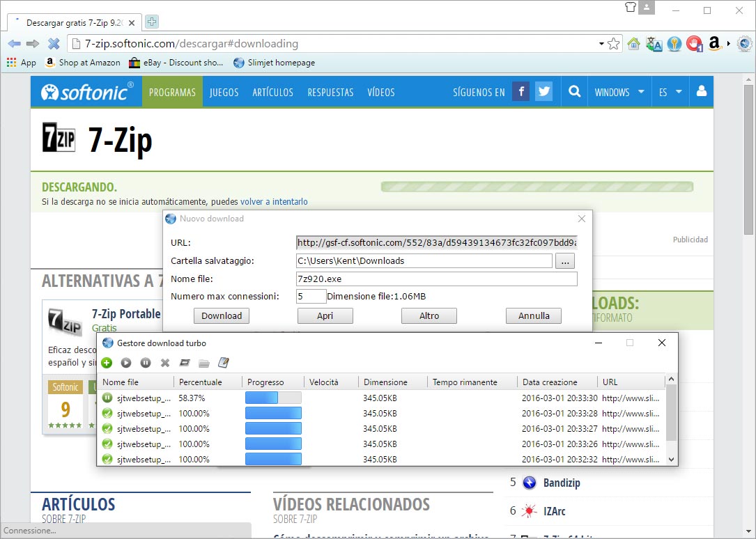Image resolution: width=756 pixels, height=539 pixels.
Task: Click the Annulla button
Action: coord(534,315)
